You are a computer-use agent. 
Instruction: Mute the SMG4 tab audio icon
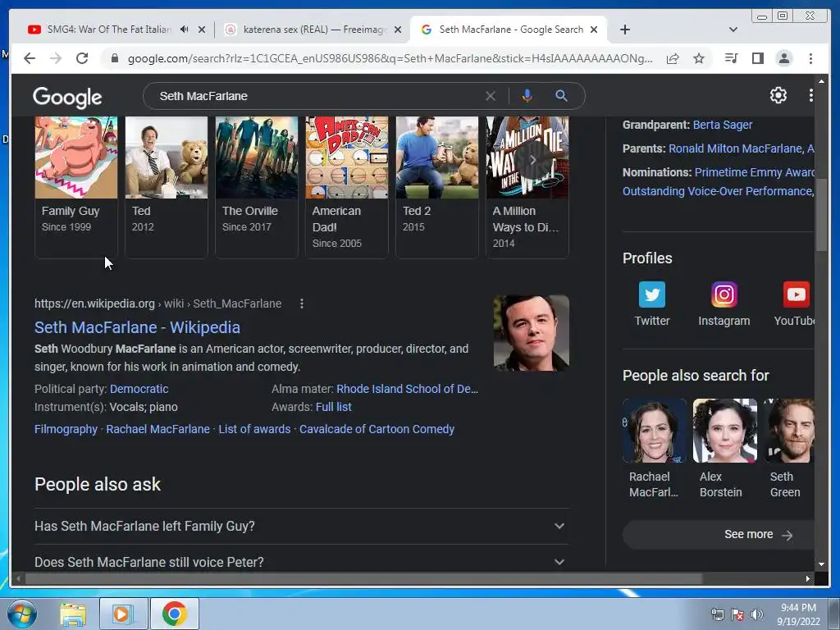185,30
